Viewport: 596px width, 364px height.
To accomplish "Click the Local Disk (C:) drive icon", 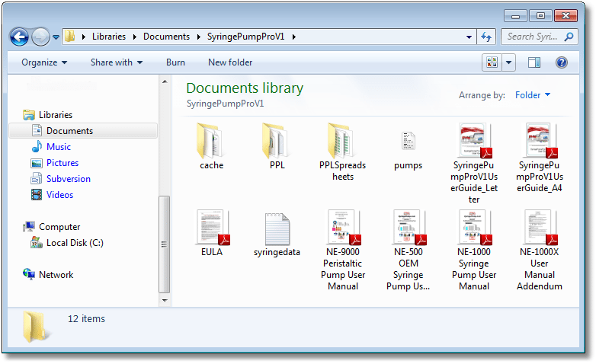I will pyautogui.click(x=36, y=242).
